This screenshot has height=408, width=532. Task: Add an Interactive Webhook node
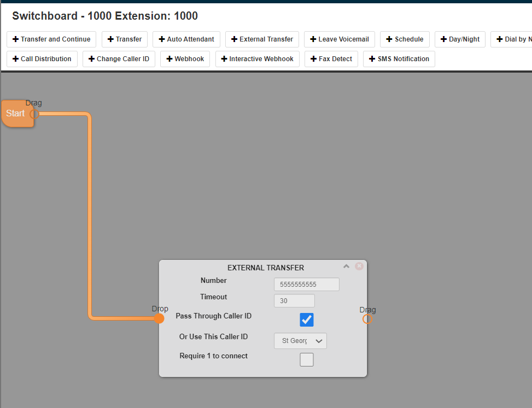pyautogui.click(x=257, y=58)
